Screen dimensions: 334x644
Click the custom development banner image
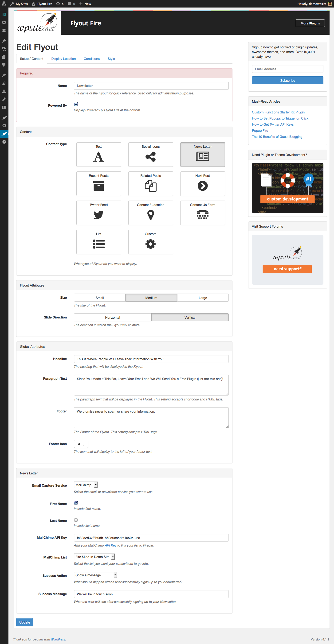(287, 188)
